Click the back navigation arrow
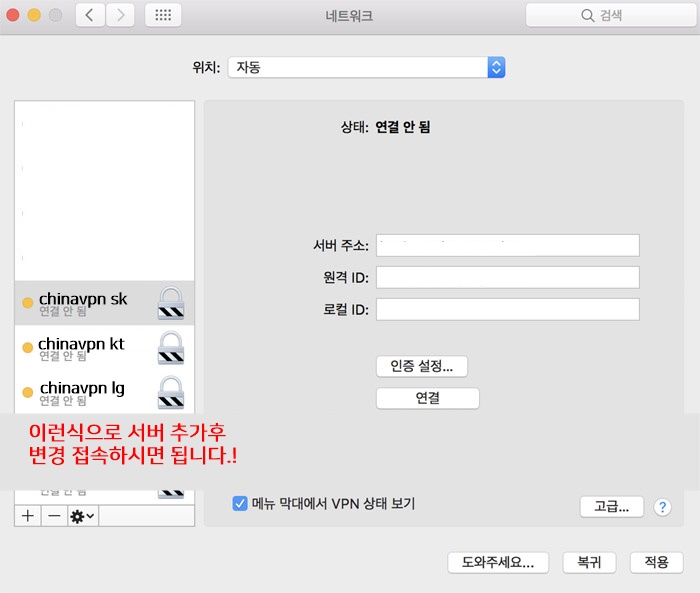The image size is (700, 593). 91,15
